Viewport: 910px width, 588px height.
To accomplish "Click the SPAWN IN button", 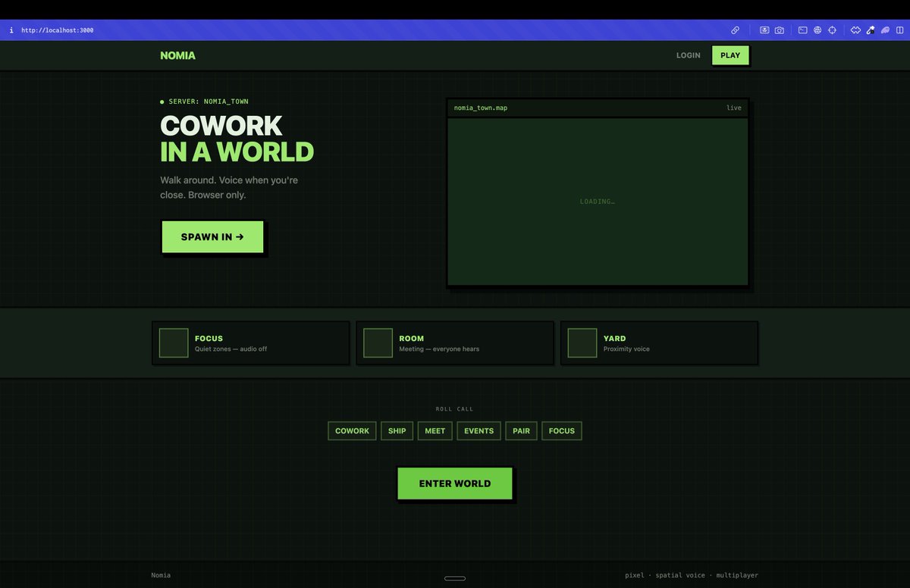I will 212,237.
